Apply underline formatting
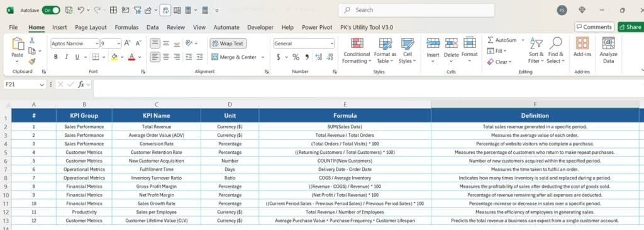644x230 pixels. (77, 57)
